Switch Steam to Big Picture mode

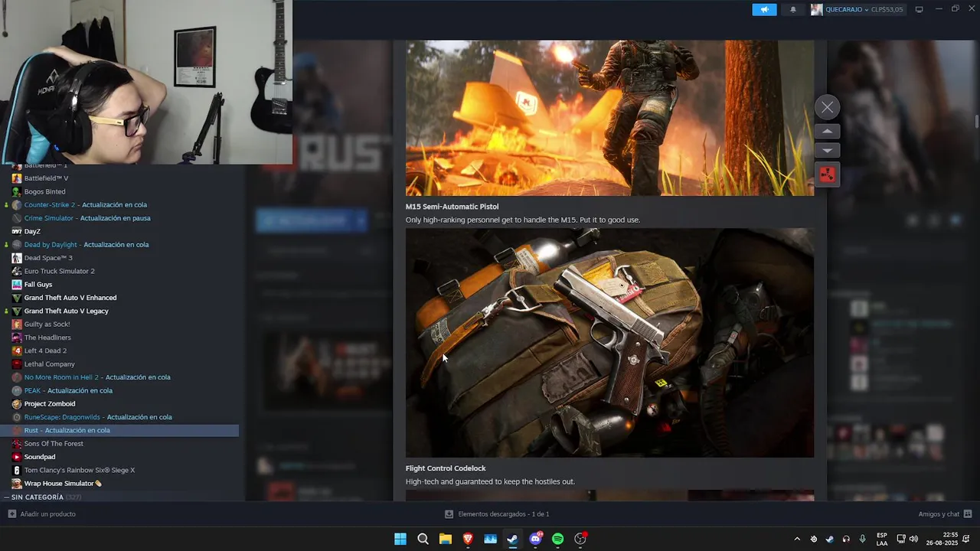[919, 9]
